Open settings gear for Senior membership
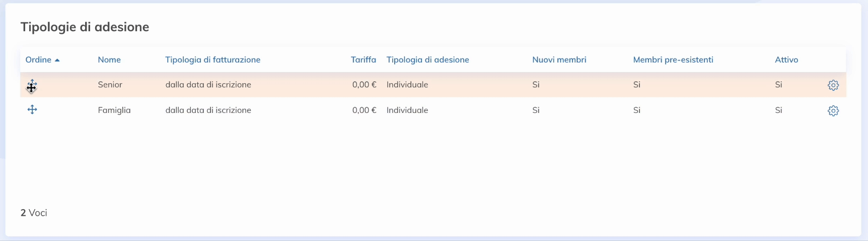 pos(833,85)
